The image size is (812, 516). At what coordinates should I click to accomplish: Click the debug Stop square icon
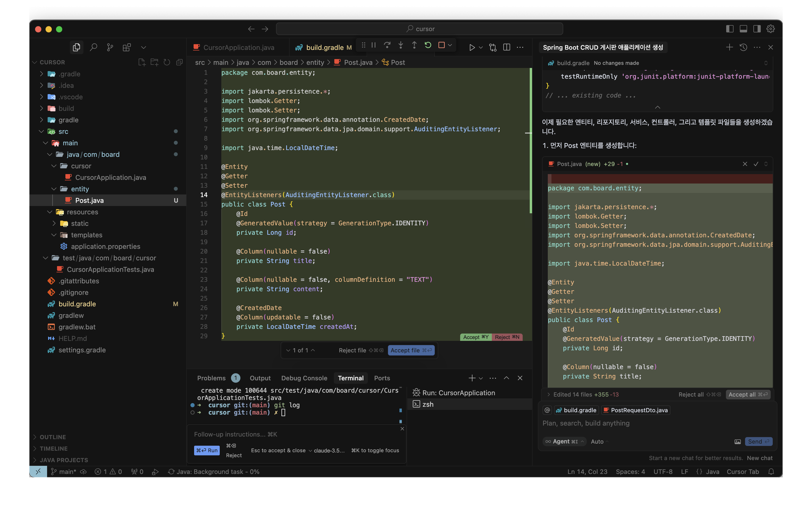click(x=441, y=45)
